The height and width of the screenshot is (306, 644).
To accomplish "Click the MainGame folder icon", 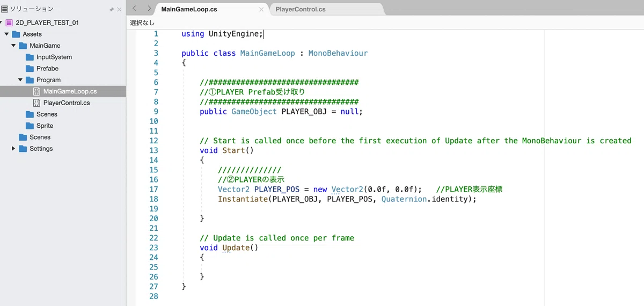I will [23, 46].
